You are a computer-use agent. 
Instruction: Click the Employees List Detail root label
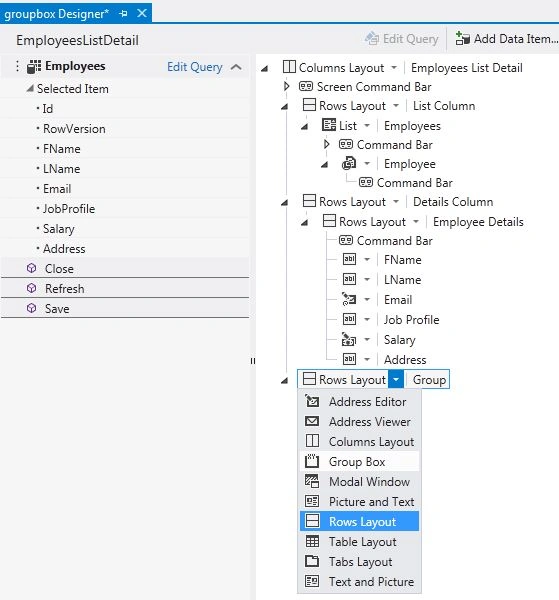(x=466, y=68)
